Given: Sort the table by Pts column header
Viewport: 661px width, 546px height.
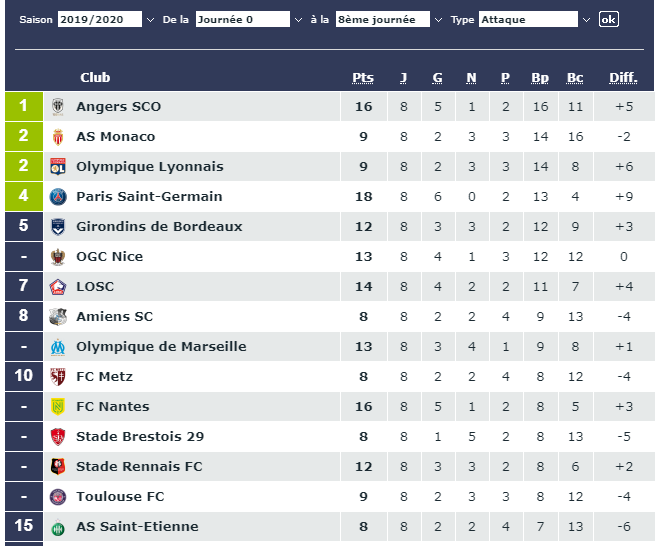Looking at the screenshot, I should (363, 78).
